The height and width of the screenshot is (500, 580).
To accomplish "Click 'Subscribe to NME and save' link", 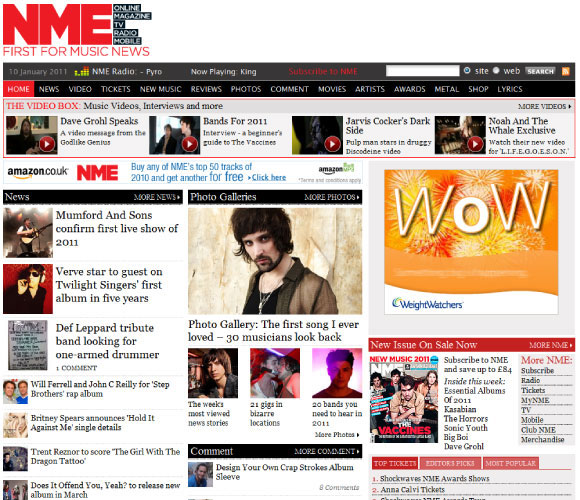I will click(478, 365).
